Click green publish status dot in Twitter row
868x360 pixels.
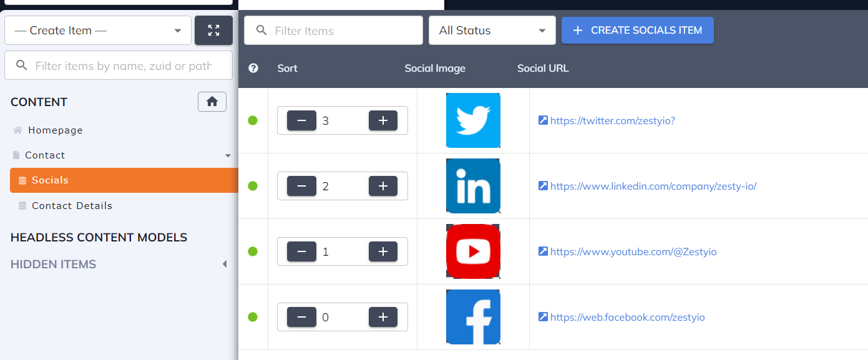pos(253,120)
